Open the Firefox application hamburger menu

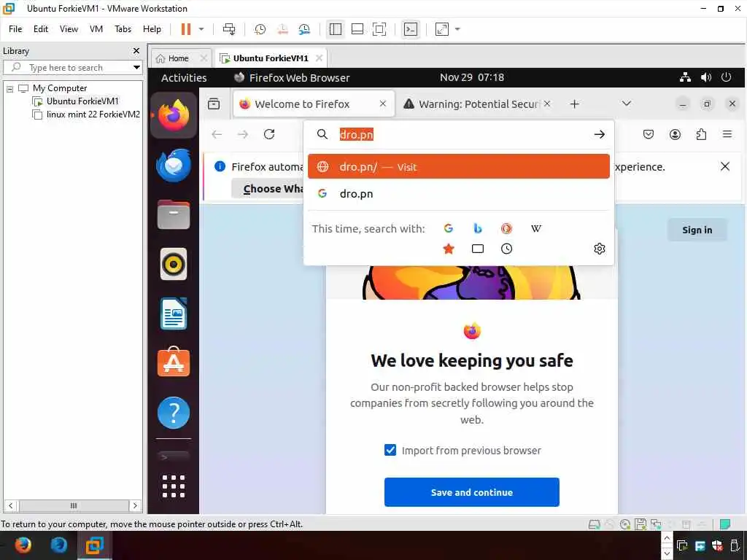click(x=727, y=134)
